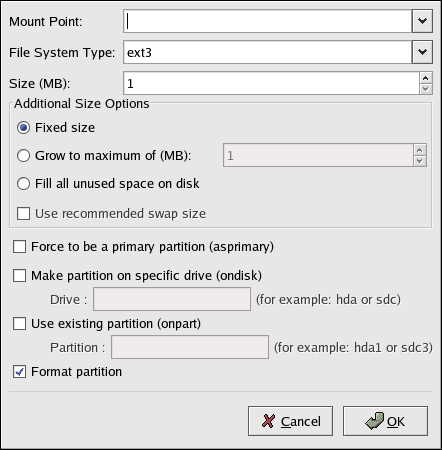
Task: Select the Fixed size radio button
Action: pos(23,128)
